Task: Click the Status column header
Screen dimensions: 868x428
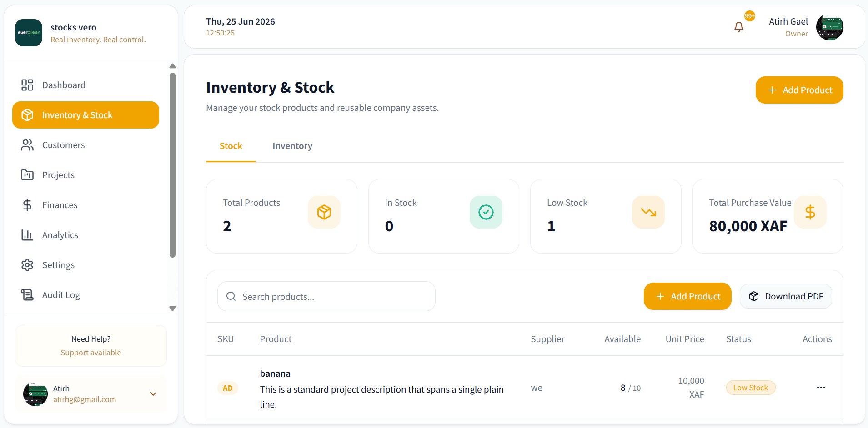Action: (x=738, y=339)
